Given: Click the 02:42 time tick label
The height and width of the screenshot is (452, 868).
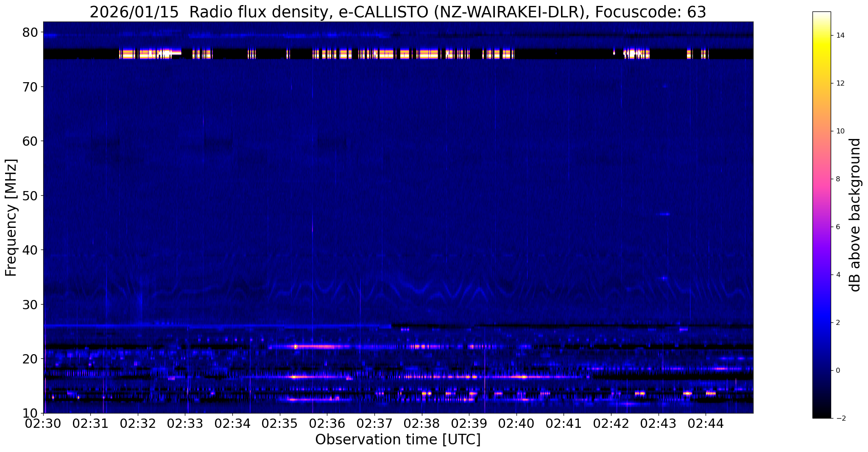Looking at the screenshot, I should click(x=611, y=424).
